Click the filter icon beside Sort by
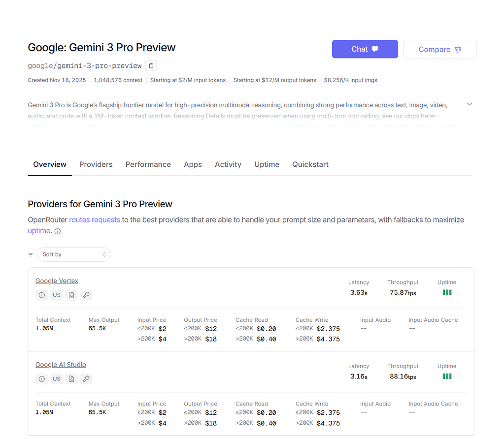 tap(31, 254)
